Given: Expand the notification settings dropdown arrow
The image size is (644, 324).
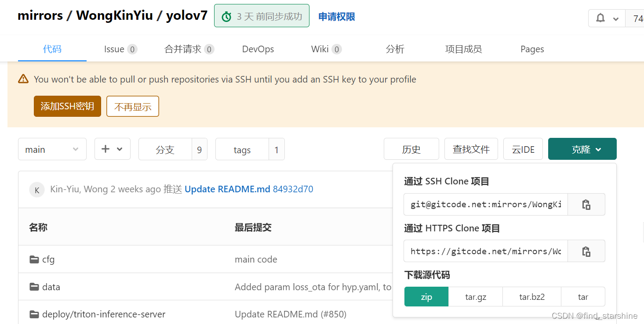Looking at the screenshot, I should 616,19.
